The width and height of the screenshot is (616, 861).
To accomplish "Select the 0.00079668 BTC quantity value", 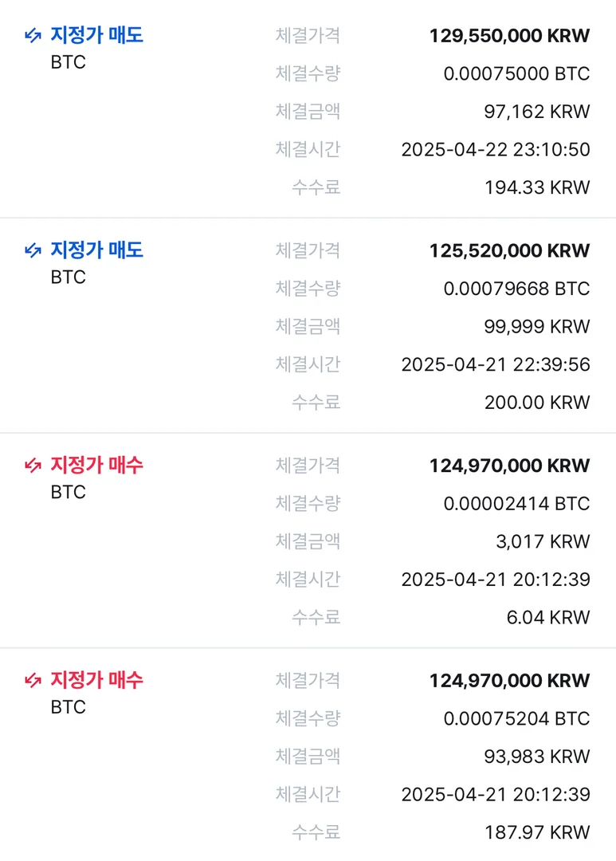I will [x=516, y=289].
